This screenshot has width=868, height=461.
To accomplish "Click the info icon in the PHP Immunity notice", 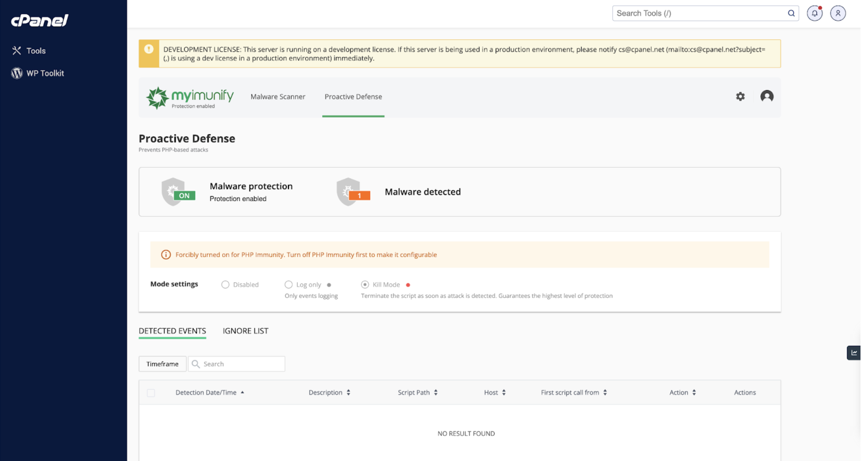I will click(166, 255).
